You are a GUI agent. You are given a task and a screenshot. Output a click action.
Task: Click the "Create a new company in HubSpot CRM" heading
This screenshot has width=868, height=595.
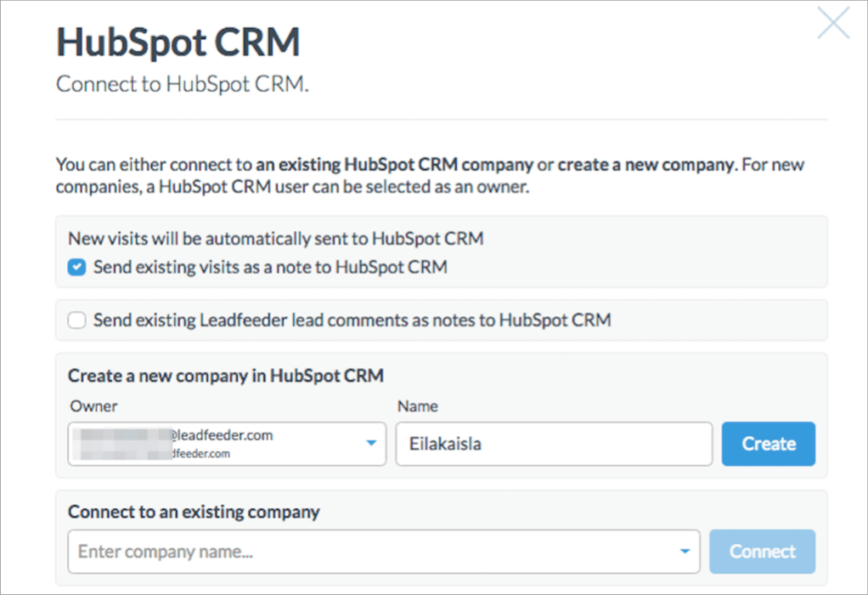[226, 375]
